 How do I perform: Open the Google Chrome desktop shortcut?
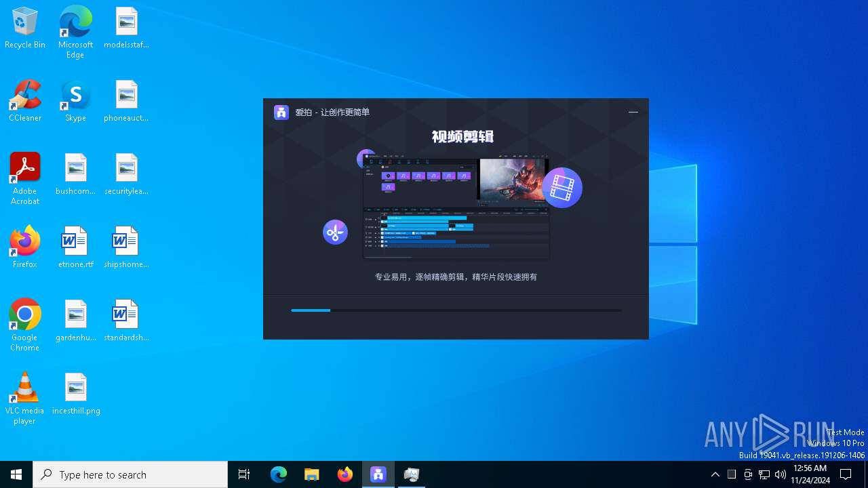[x=25, y=326]
